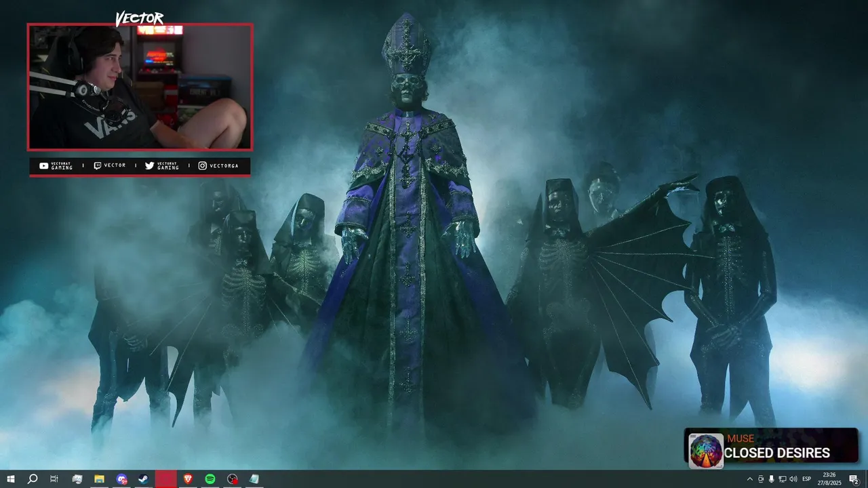Open Task View in the taskbar
This screenshot has width=868, height=488.
[x=54, y=479]
